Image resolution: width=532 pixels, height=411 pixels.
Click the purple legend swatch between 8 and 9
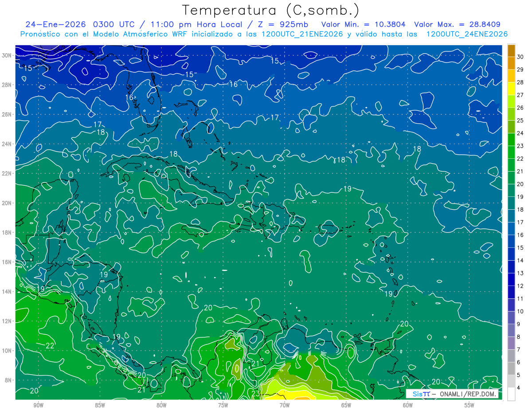click(x=511, y=330)
